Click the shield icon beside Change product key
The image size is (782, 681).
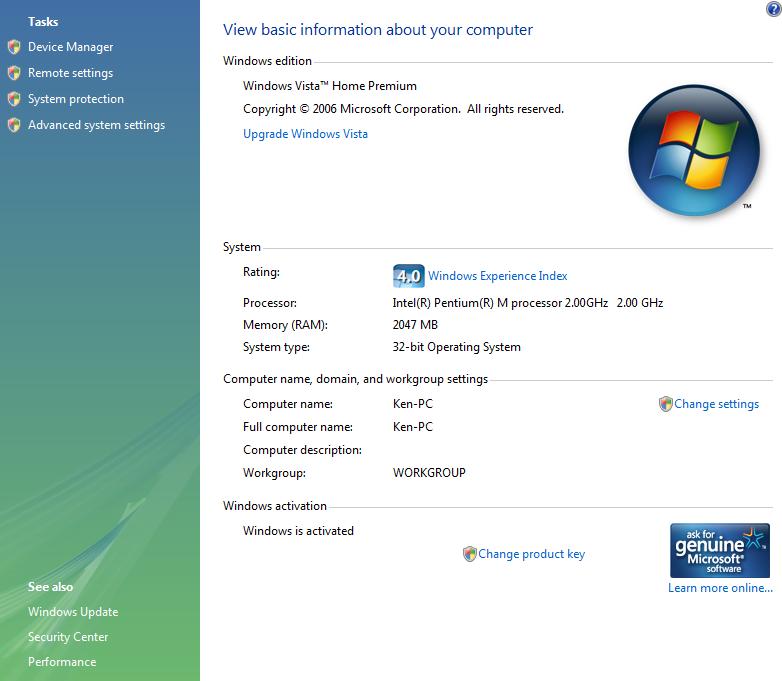click(x=469, y=554)
